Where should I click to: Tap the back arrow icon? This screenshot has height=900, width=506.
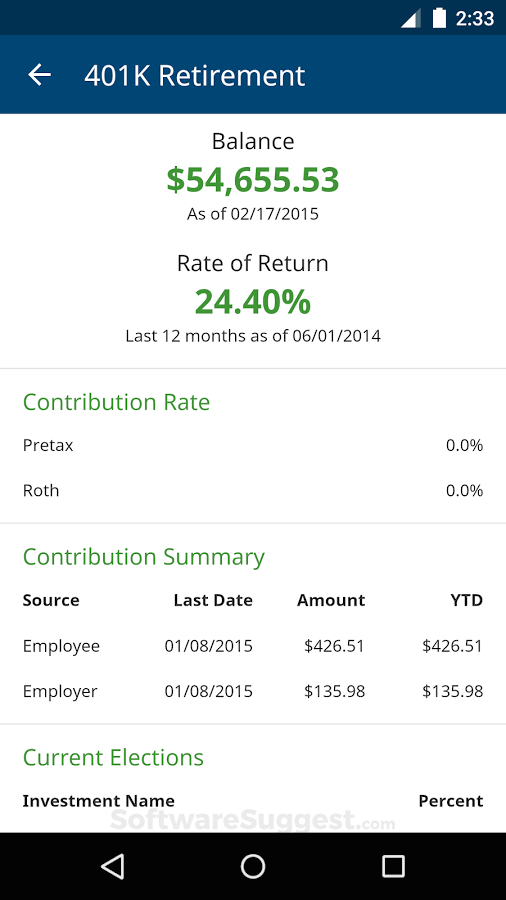(x=40, y=75)
